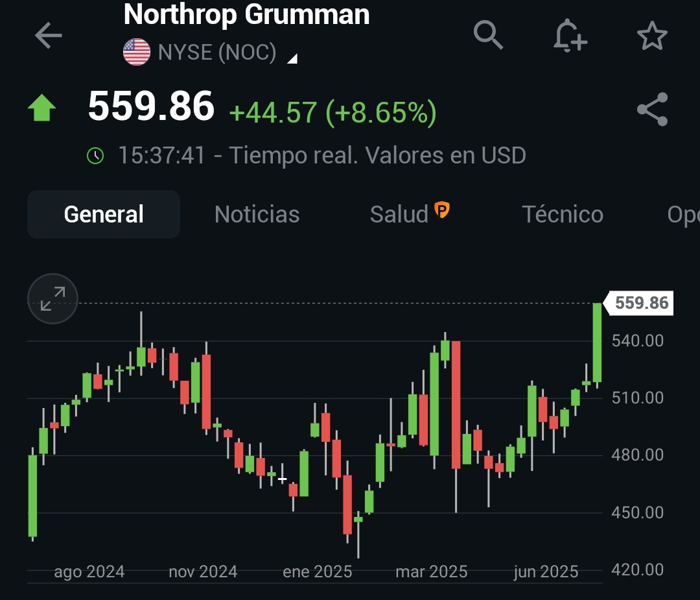Tap the 450.00 axis label
This screenshot has height=600, width=700.
638,512
